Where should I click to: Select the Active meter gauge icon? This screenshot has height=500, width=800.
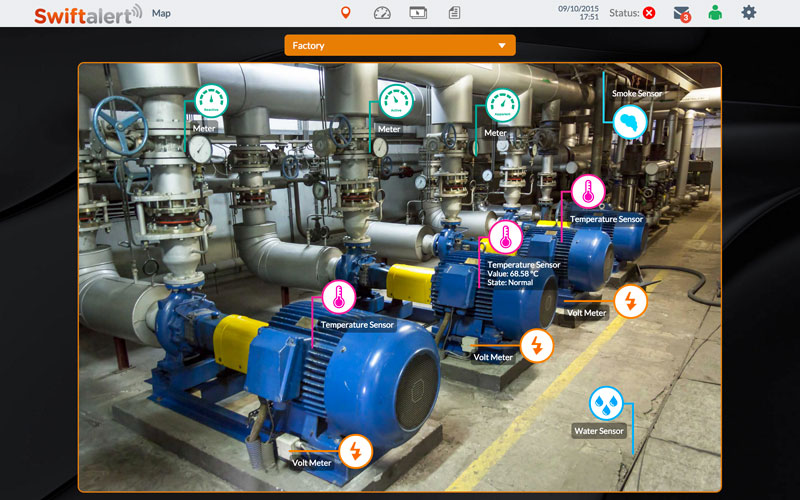pos(396,101)
